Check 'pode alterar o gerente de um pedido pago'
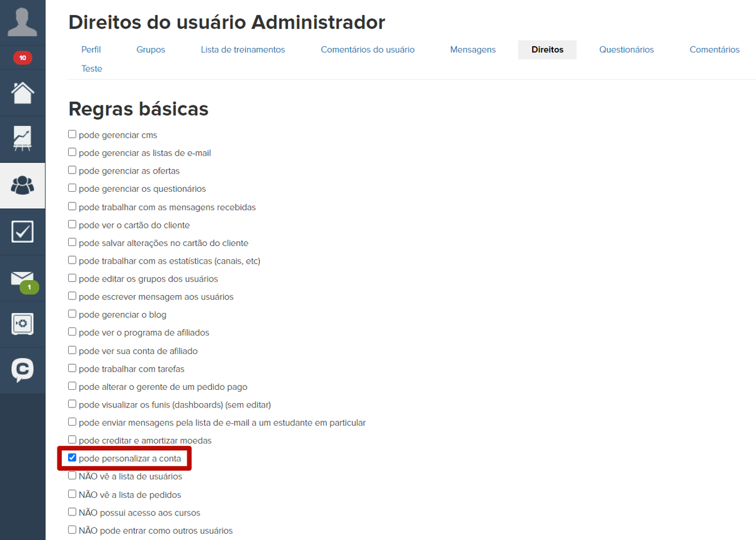Viewport: 756px width, 540px height. pos(73,385)
